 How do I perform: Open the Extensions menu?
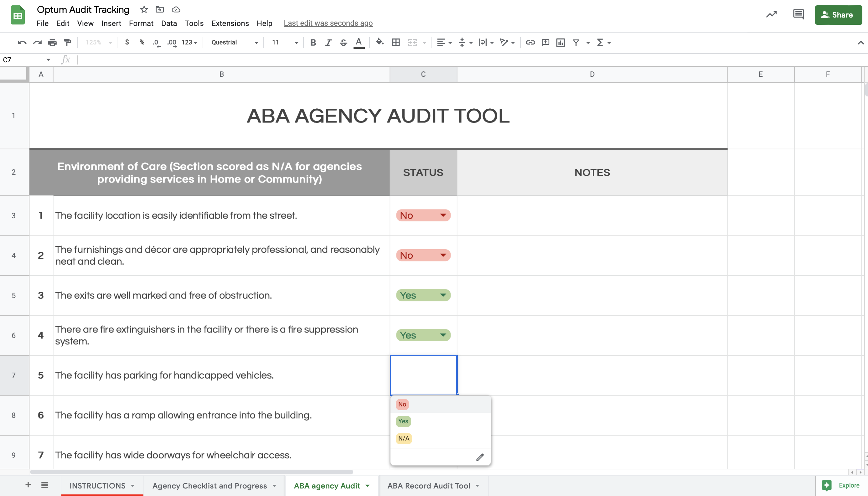[x=230, y=23]
